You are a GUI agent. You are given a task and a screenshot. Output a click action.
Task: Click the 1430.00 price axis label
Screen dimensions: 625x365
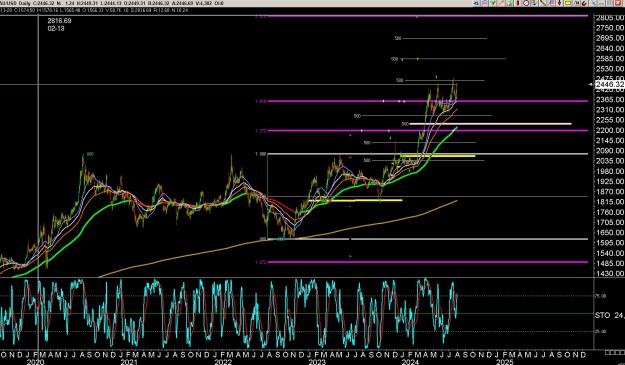coord(609,274)
